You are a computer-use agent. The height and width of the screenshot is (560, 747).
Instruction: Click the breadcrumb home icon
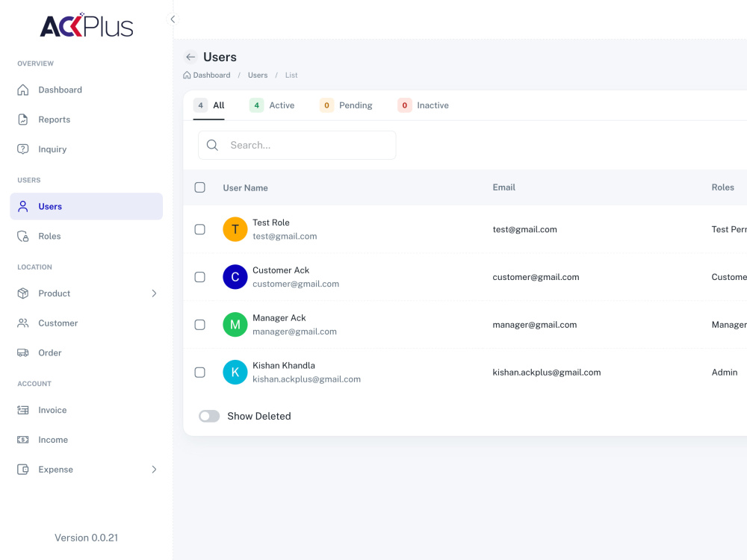187,75
